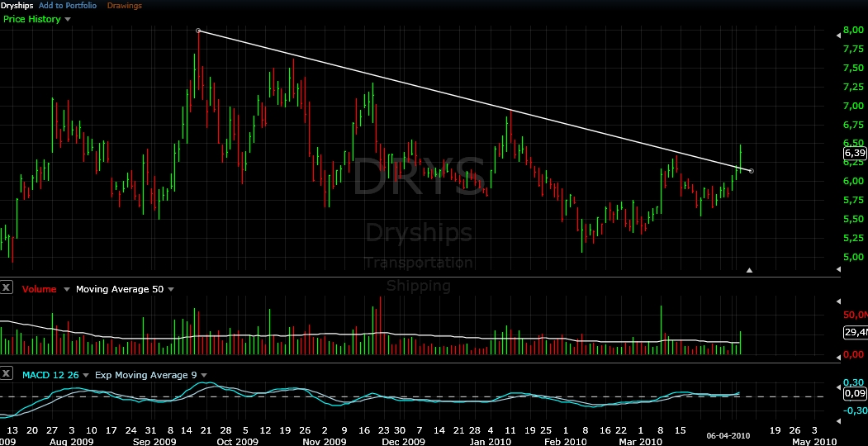This screenshot has height=446, width=868.
Task: Click the 50,0M volume axis value
Action: (x=856, y=315)
